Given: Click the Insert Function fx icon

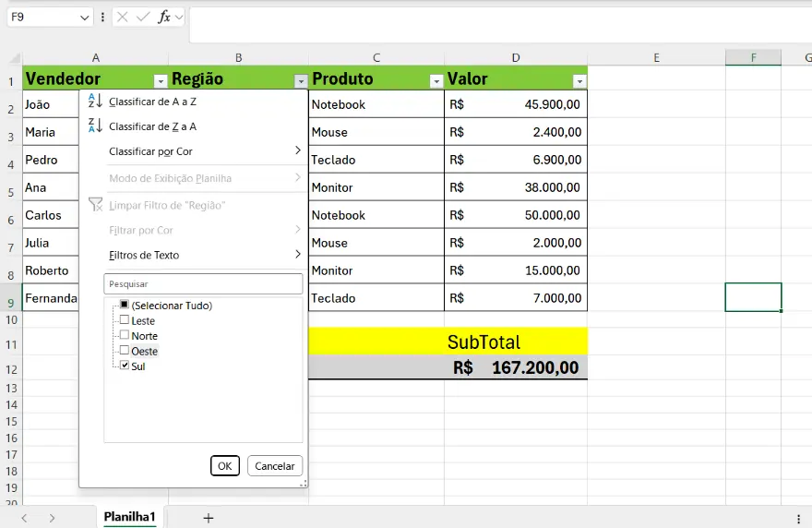Looking at the screenshot, I should coord(164,17).
